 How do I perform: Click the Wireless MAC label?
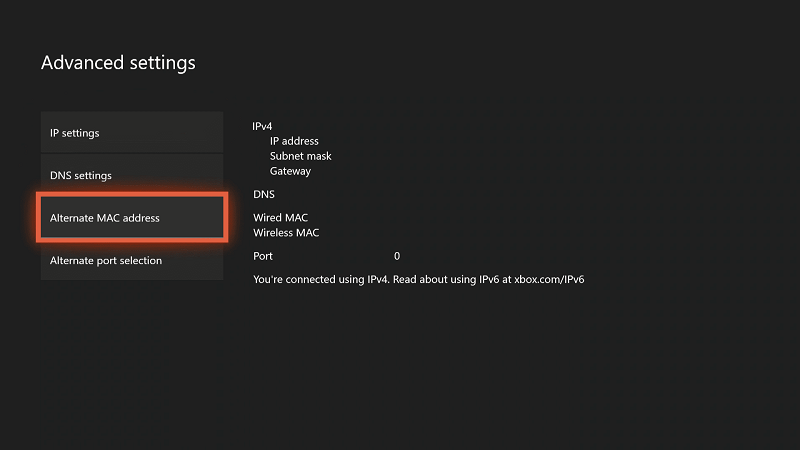[x=287, y=233]
